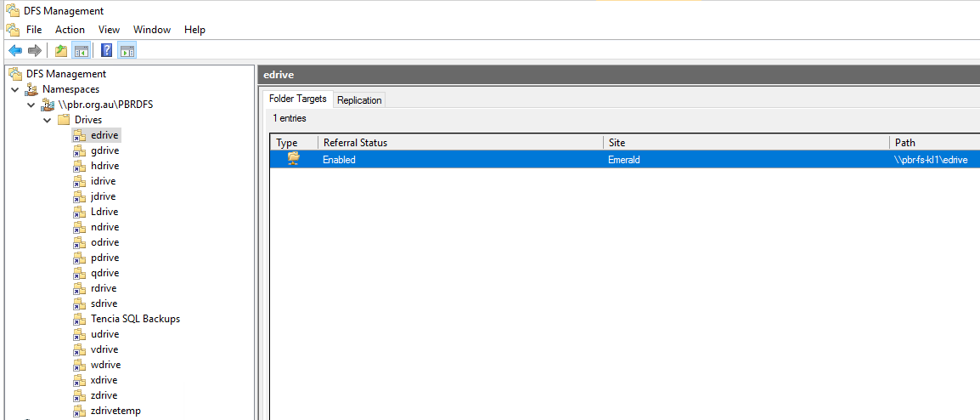
Task: Toggle Show/Hide Console Tree icon
Action: 82,51
